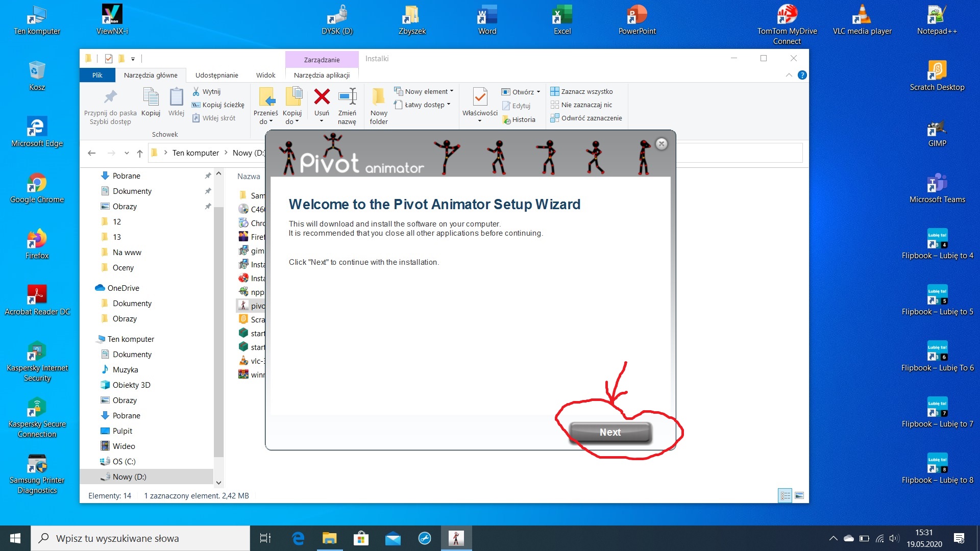
Task: Select Pulpit in navigation pane
Action: [122, 431]
